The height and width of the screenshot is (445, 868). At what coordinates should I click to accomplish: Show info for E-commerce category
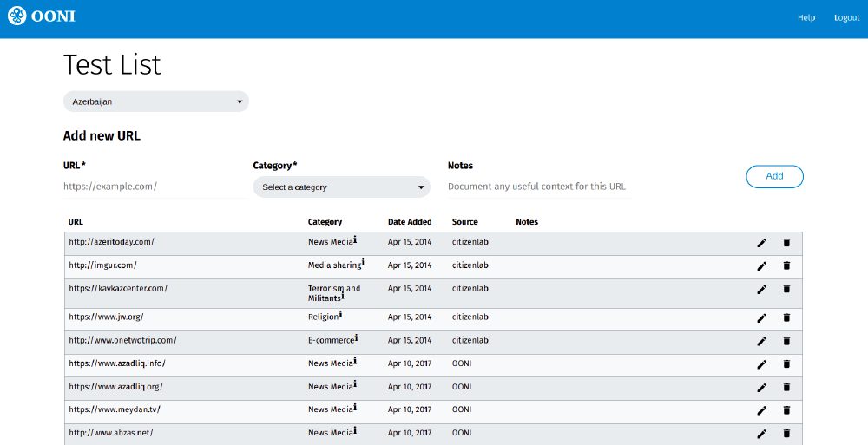pos(356,337)
